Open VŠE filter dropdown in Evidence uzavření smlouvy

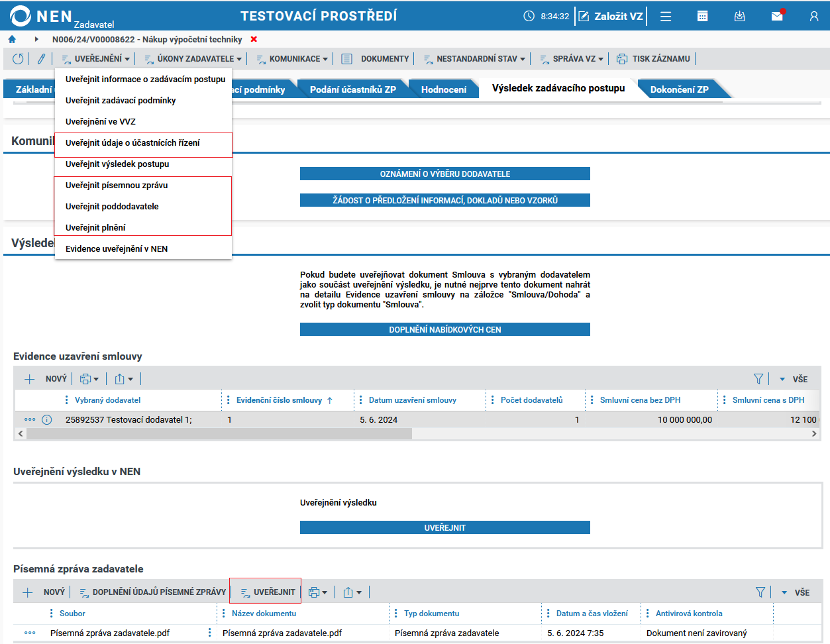pos(794,379)
